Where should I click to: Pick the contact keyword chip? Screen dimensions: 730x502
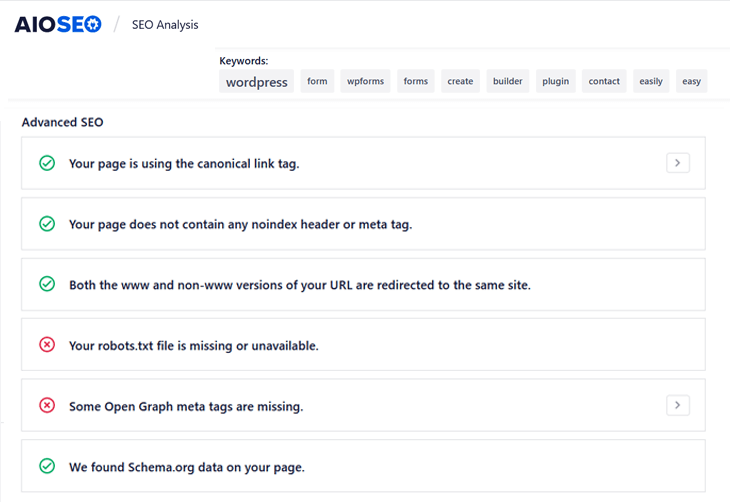pos(604,81)
